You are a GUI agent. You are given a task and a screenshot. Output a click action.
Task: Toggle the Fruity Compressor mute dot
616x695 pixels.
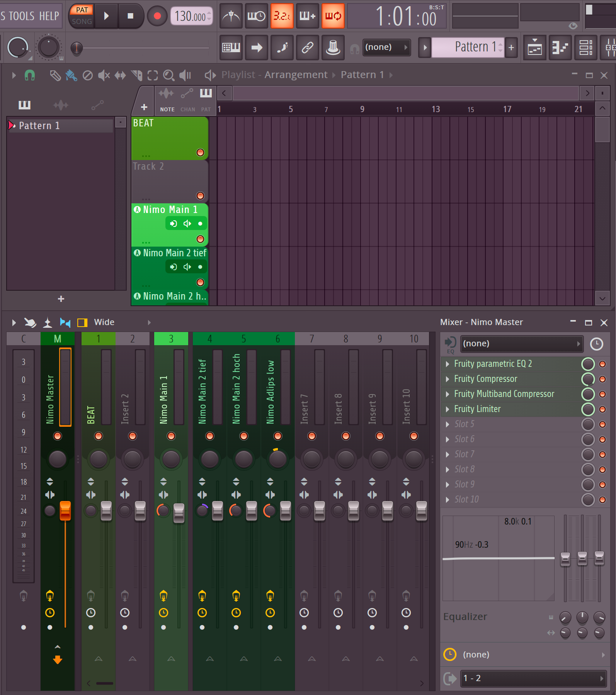602,379
